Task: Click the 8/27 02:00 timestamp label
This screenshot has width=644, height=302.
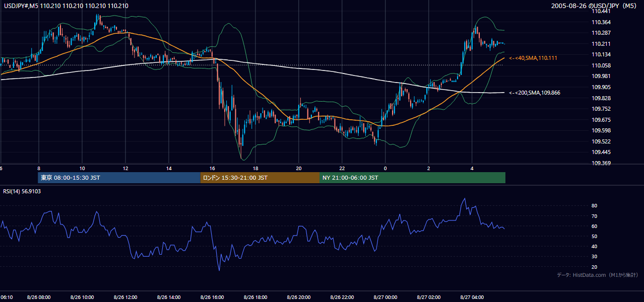Action: (x=429, y=297)
